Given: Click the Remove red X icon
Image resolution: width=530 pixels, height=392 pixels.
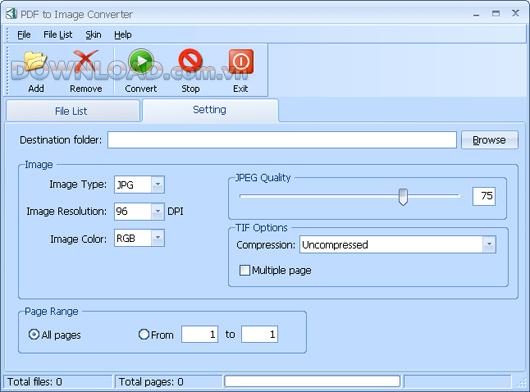Looking at the screenshot, I should pyautogui.click(x=86, y=61).
